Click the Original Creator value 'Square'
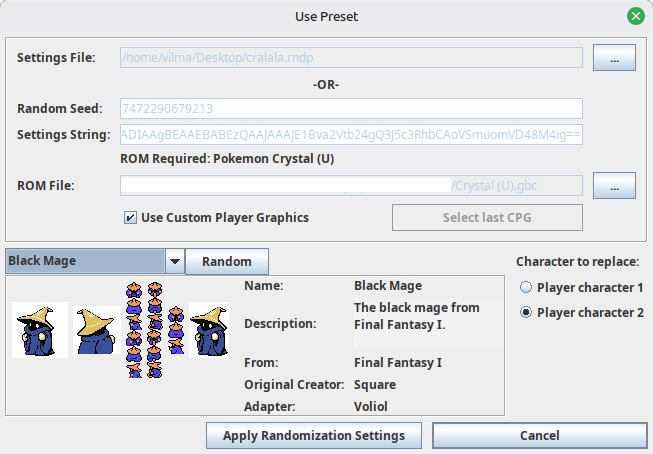Image resolution: width=653 pixels, height=454 pixels. tap(375, 384)
